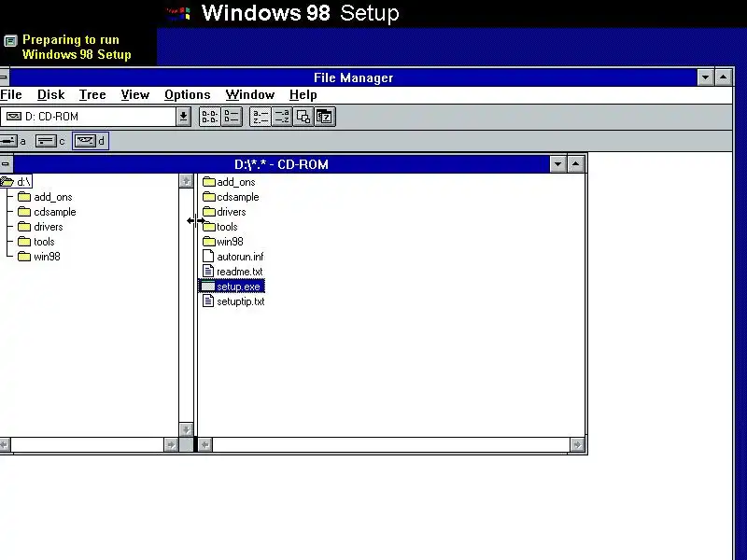Select cdsample folder in the directory tree

click(x=47, y=212)
